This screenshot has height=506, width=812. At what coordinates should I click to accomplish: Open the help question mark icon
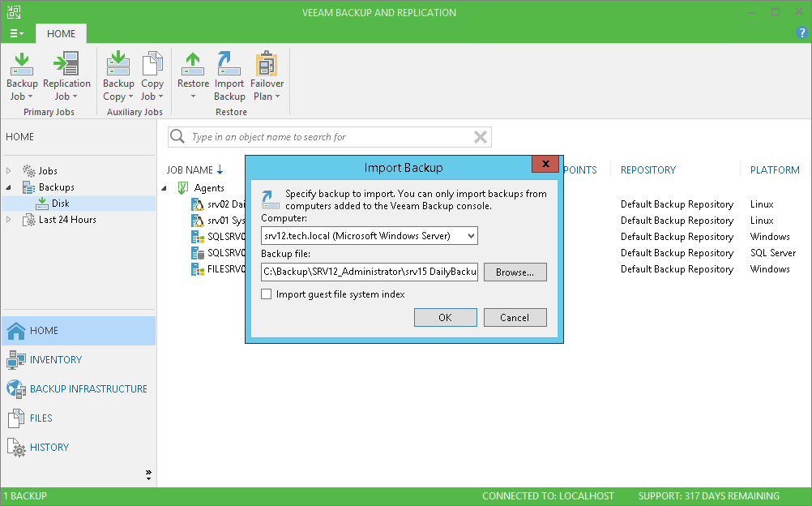pos(801,32)
